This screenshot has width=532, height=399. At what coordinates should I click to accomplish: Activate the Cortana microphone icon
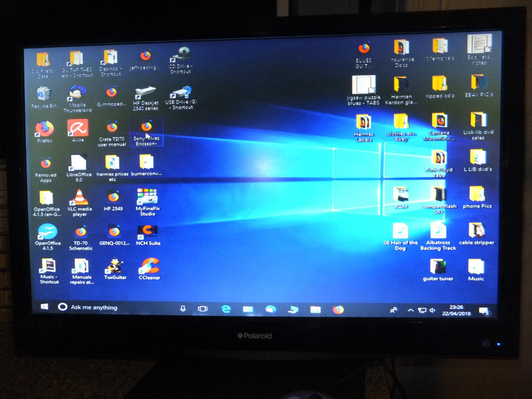(183, 308)
